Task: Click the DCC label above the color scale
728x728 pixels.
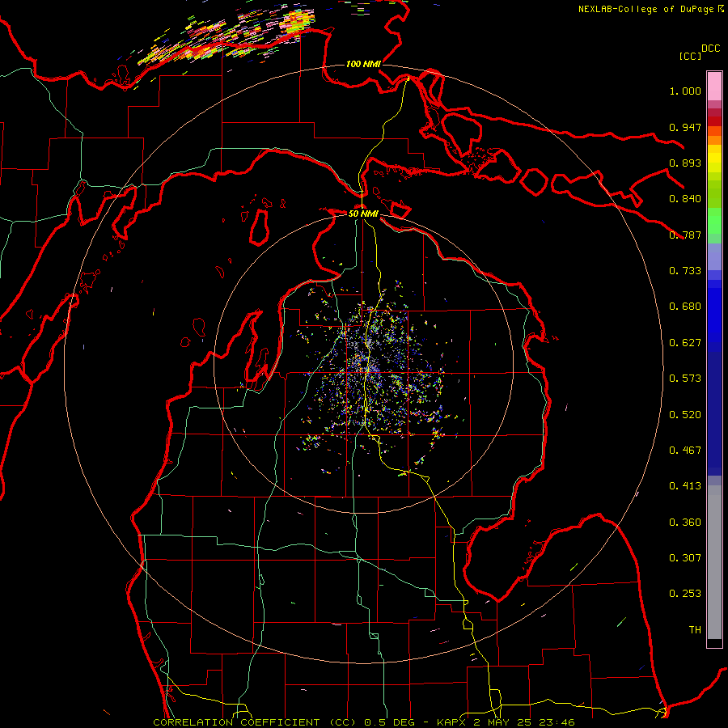Action: point(710,49)
